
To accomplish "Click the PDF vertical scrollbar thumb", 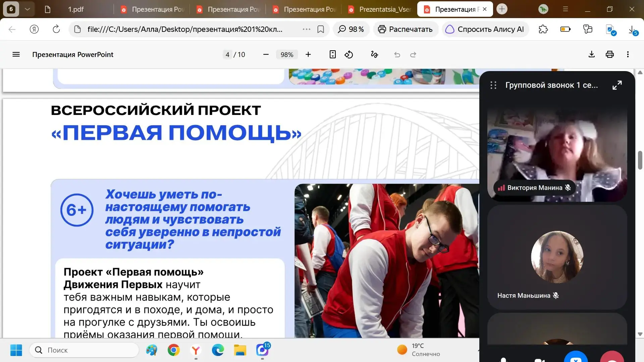I will pos(640,160).
